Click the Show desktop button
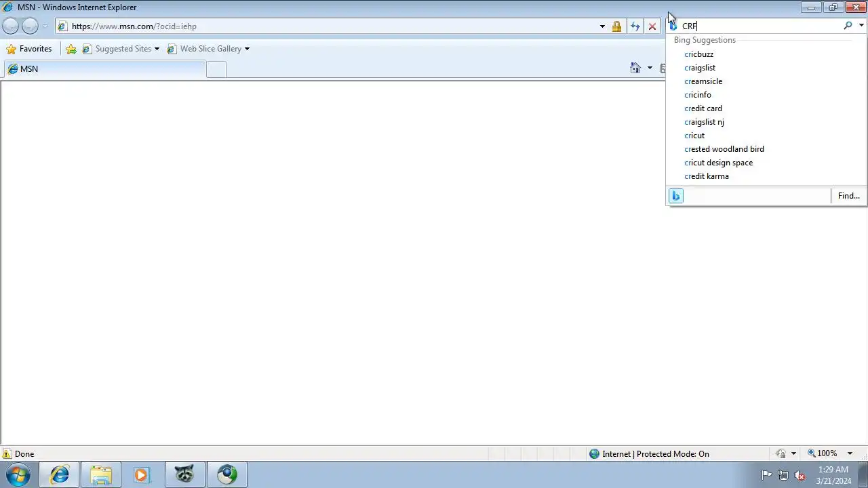The image size is (868, 488). tap(863, 475)
